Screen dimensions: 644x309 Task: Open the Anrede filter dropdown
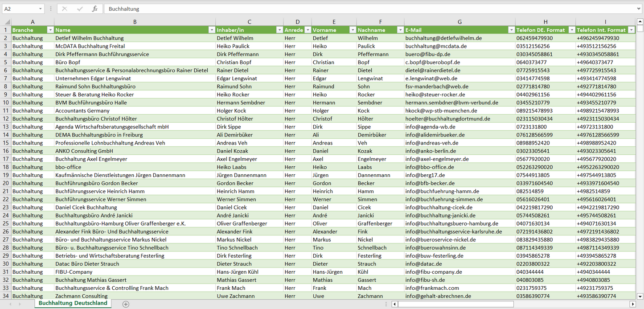(307, 30)
